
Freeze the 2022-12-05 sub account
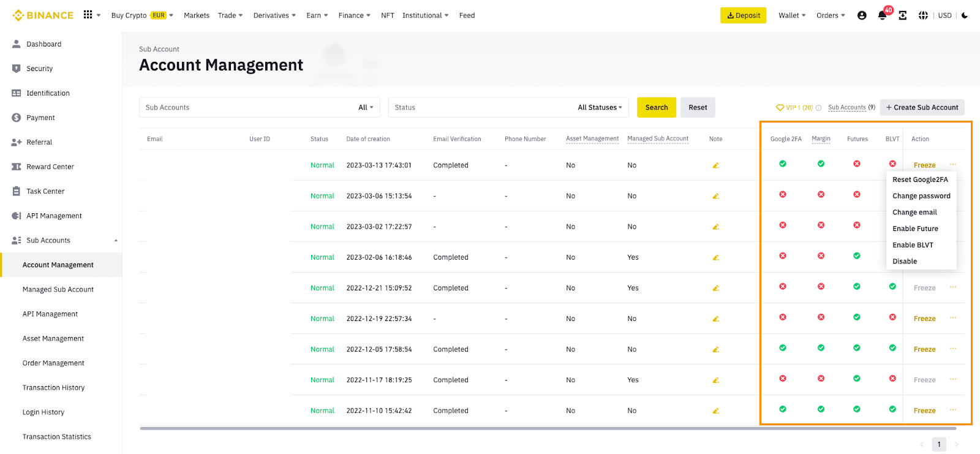coord(924,349)
